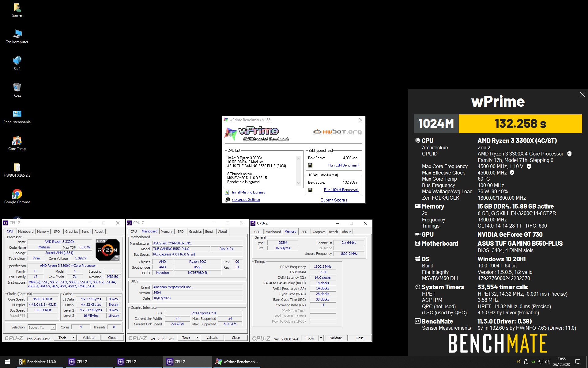588x368 pixels.
Task: Click the save icon for the 1024M score
Action: [x=310, y=190]
